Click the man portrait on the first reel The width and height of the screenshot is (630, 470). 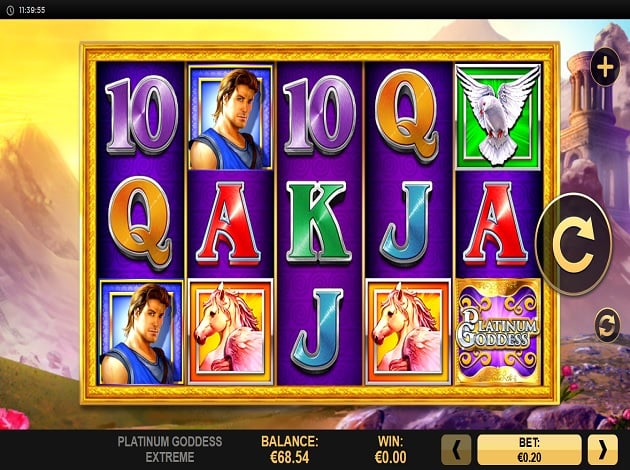click(x=141, y=332)
